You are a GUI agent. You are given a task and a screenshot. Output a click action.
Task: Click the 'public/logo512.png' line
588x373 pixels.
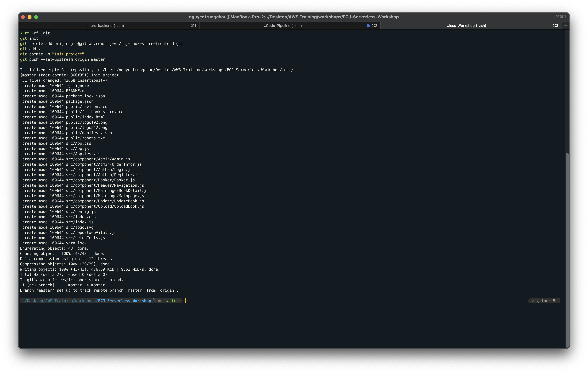tap(65, 128)
